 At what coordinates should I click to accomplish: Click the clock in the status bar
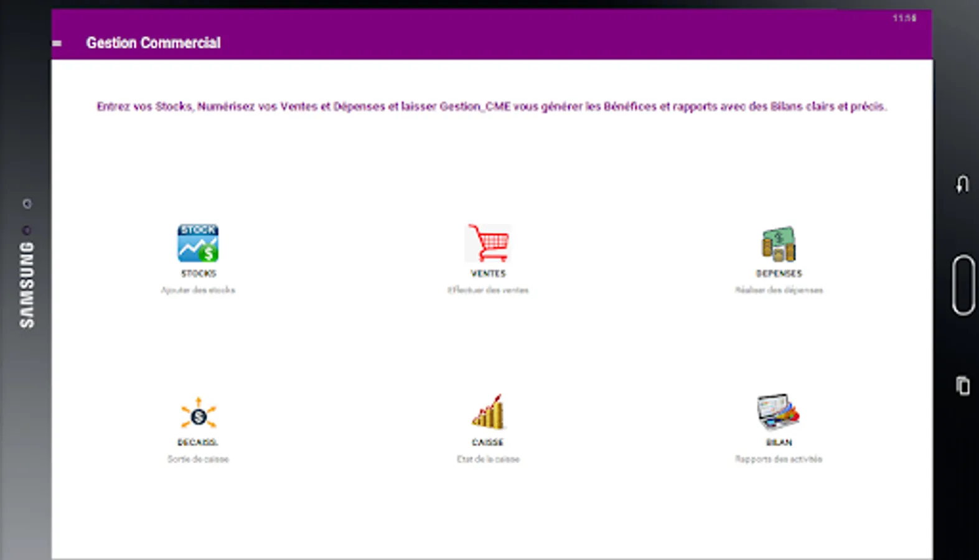[904, 18]
